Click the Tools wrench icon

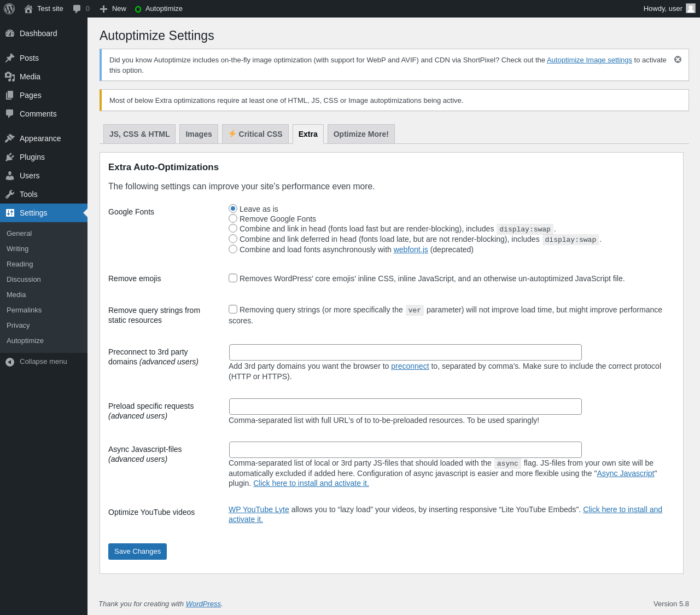[10, 194]
